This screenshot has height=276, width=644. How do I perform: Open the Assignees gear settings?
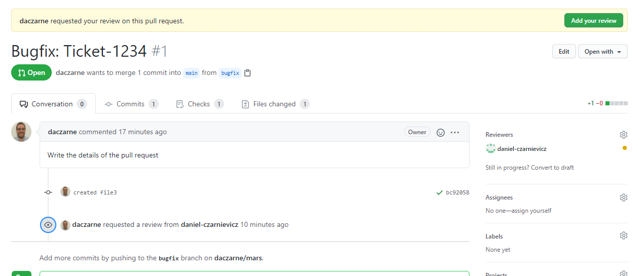tap(623, 198)
